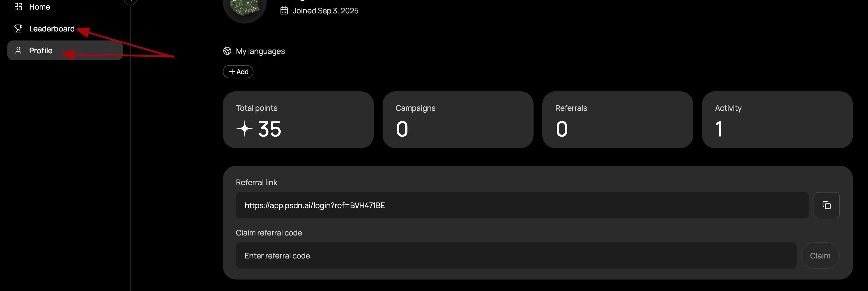
Task: Add a new language
Action: point(238,72)
